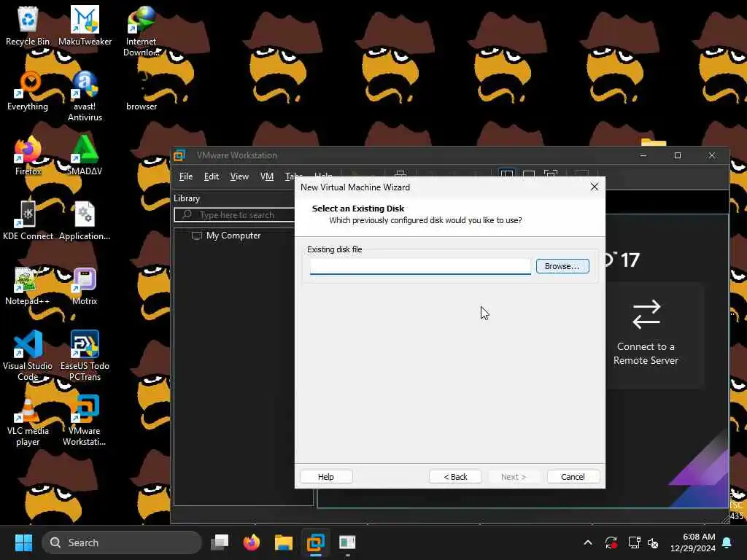
Task: Click the VMware Workstation title bar logo icon
Action: pos(180,155)
